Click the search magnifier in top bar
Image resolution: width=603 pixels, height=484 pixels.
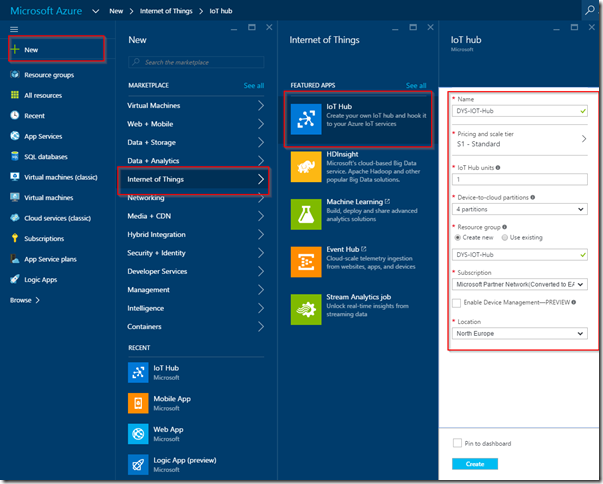point(590,10)
